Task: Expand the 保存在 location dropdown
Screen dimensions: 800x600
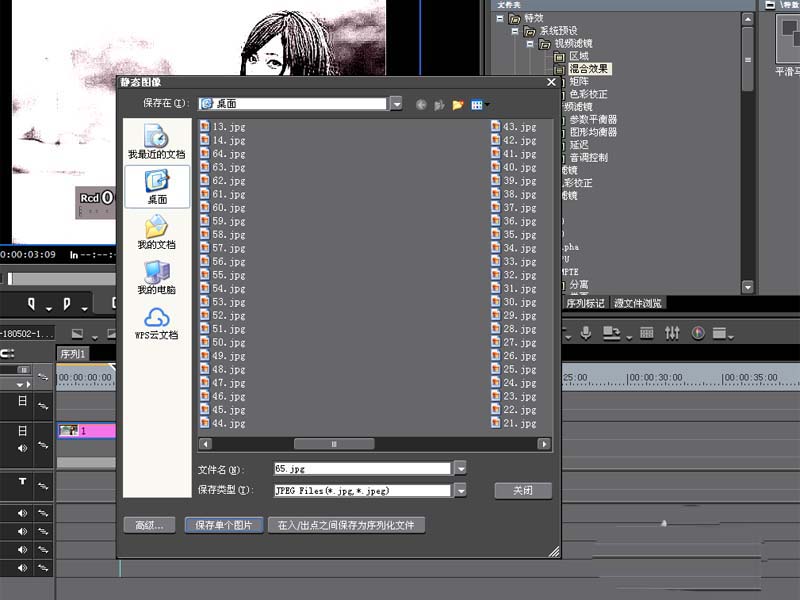Action: coord(396,104)
